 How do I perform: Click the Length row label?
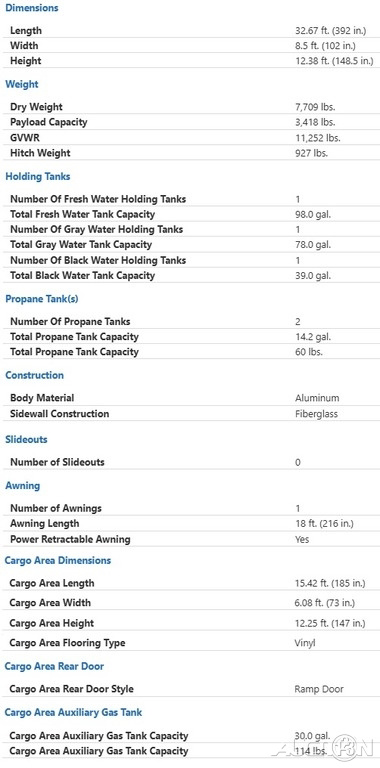26,30
